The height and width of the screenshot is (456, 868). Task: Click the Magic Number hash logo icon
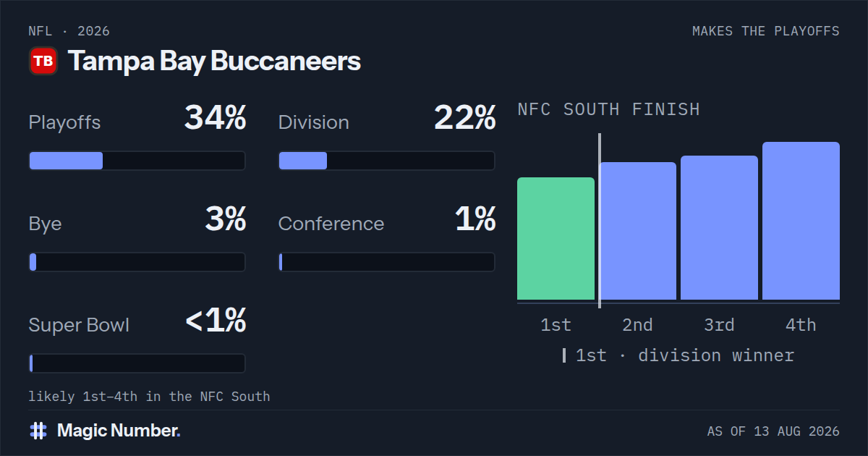tap(38, 431)
